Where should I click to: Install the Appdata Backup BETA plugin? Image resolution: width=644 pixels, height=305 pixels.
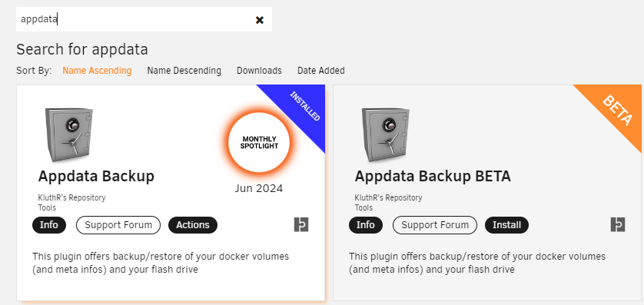tap(506, 225)
